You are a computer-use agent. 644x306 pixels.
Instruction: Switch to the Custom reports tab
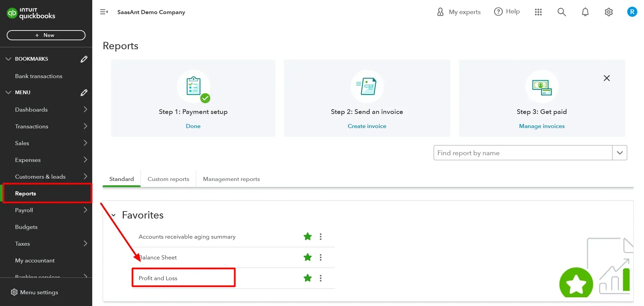168,179
